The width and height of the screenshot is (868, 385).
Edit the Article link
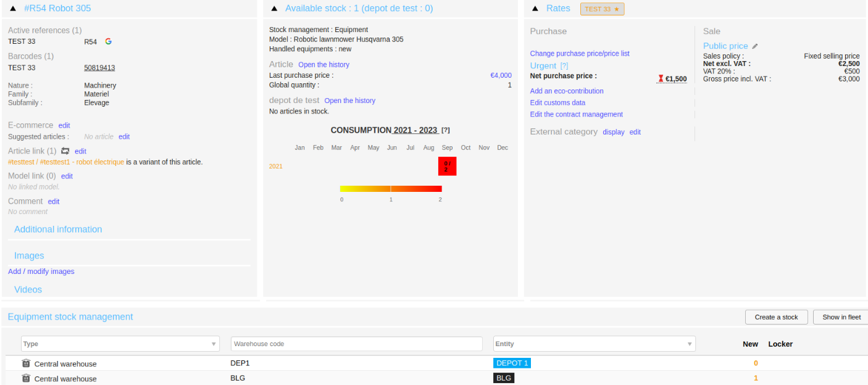coord(80,151)
